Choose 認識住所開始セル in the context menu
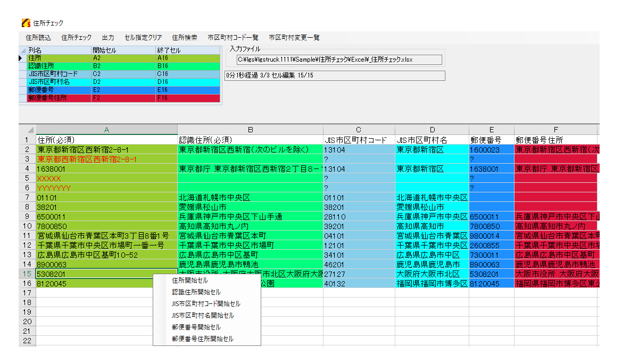 coord(196,292)
